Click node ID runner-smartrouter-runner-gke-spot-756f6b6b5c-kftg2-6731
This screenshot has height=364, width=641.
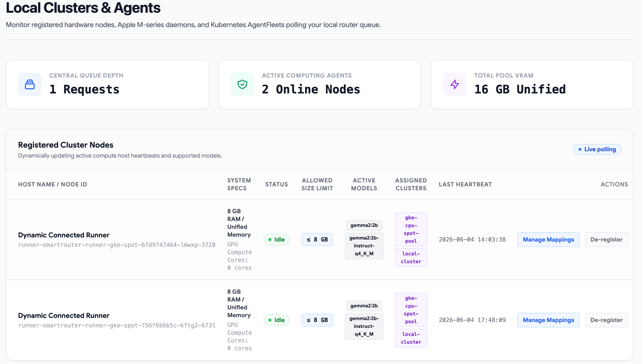(116, 325)
